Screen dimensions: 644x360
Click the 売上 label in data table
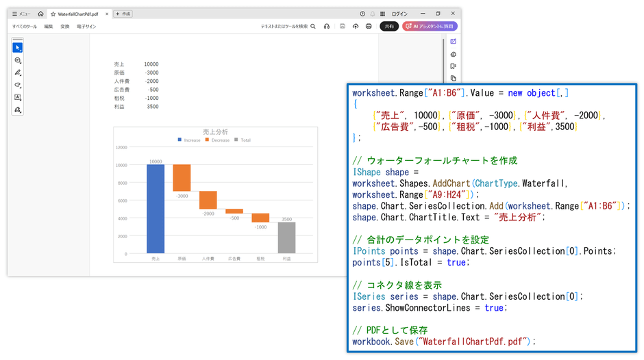[x=119, y=64]
